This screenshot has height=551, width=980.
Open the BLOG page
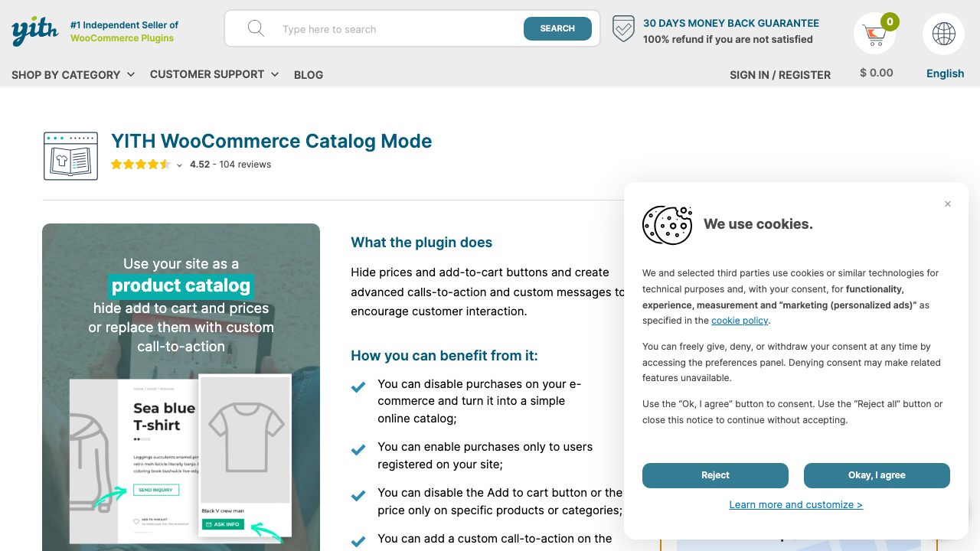(309, 74)
